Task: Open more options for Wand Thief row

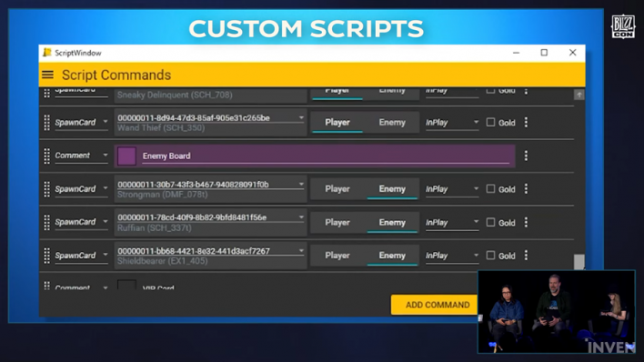Action: click(x=526, y=123)
